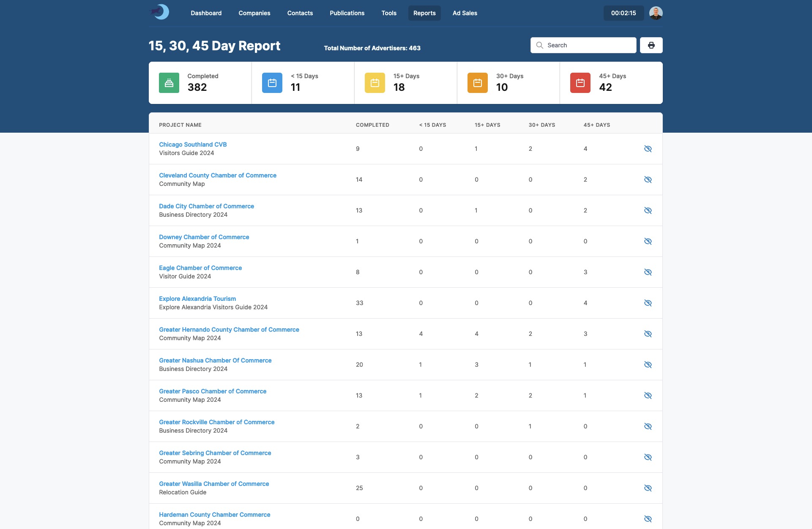812x529 pixels.
Task: Hide the Greater Sebring Chamber row
Action: pos(648,457)
